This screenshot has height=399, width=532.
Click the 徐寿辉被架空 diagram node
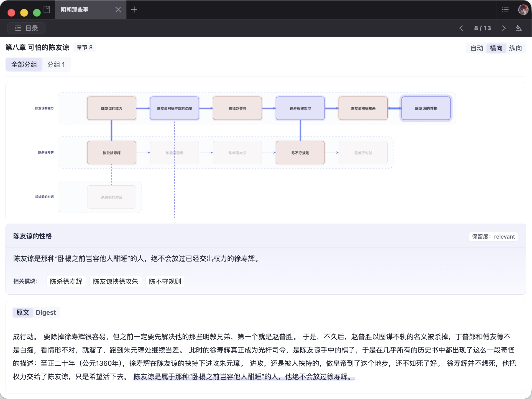(300, 108)
